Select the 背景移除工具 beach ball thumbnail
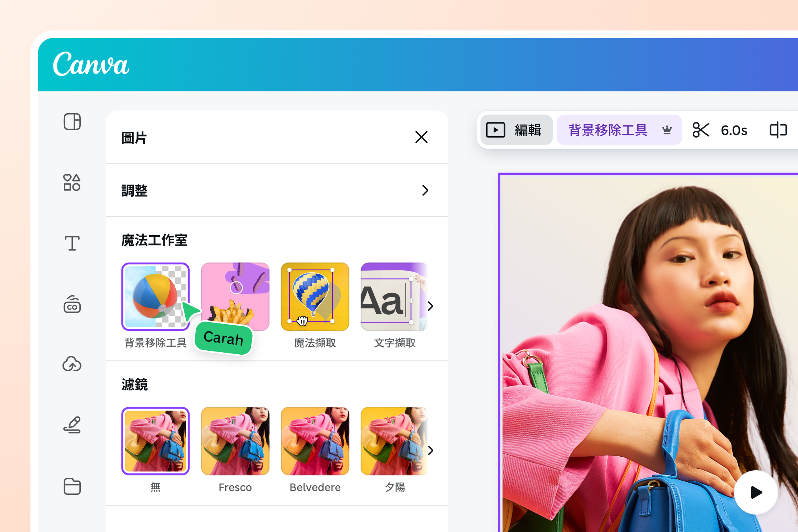The image size is (798, 532). [156, 296]
